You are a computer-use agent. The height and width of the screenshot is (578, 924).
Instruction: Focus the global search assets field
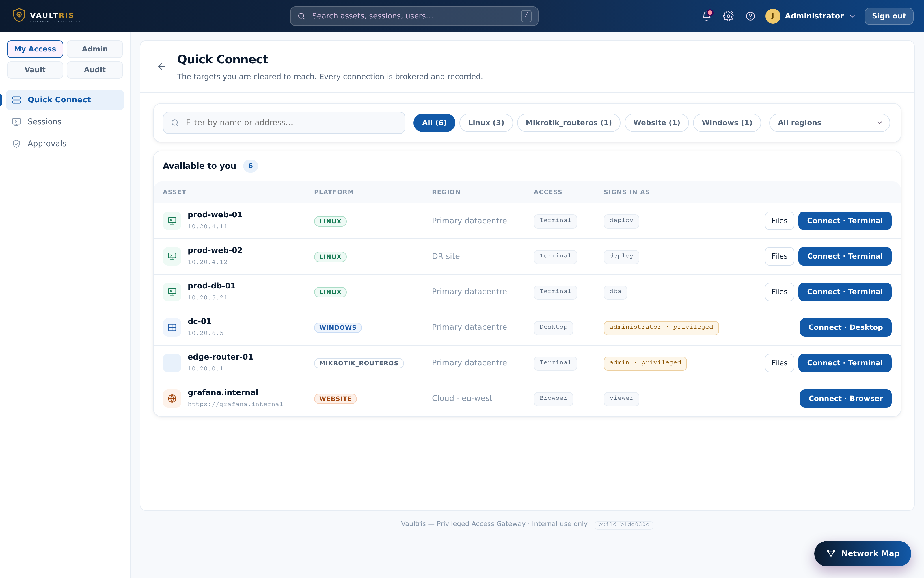point(414,16)
